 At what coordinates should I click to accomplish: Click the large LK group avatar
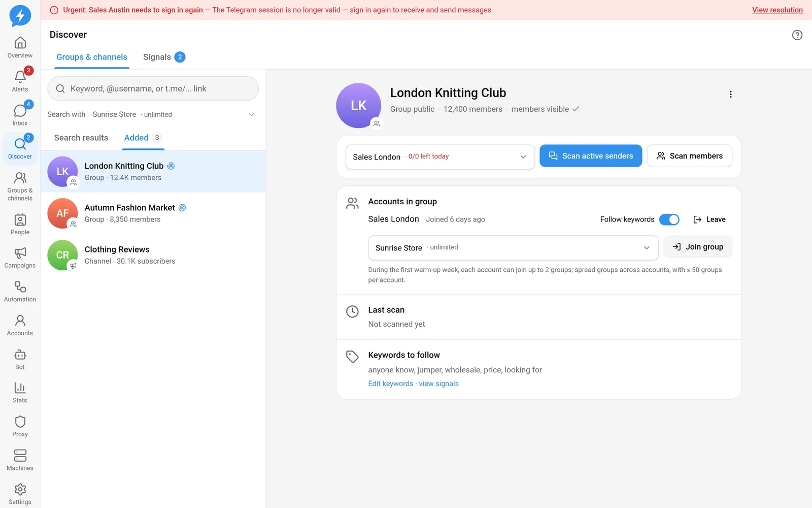pos(358,105)
